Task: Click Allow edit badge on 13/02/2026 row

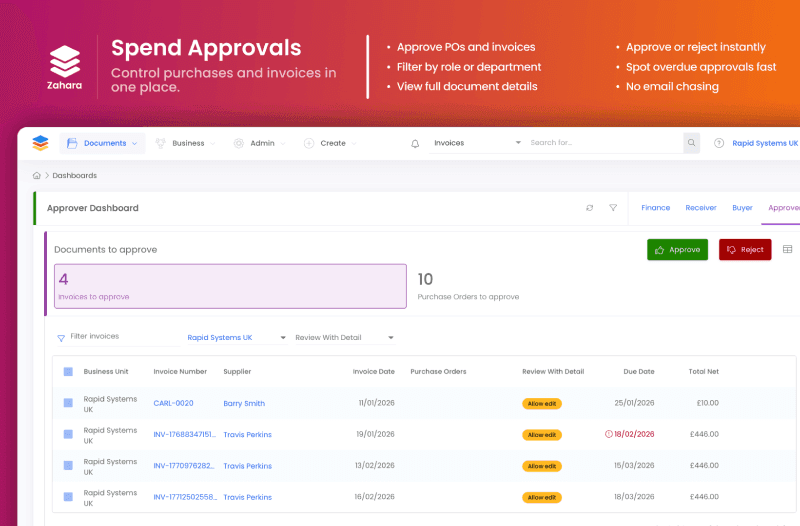Action: [542, 466]
